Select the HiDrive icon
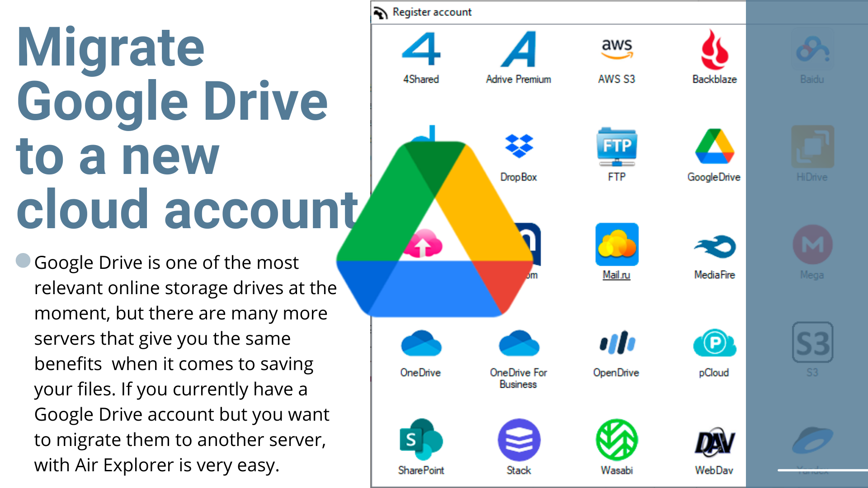This screenshot has width=868, height=488. coord(812,146)
